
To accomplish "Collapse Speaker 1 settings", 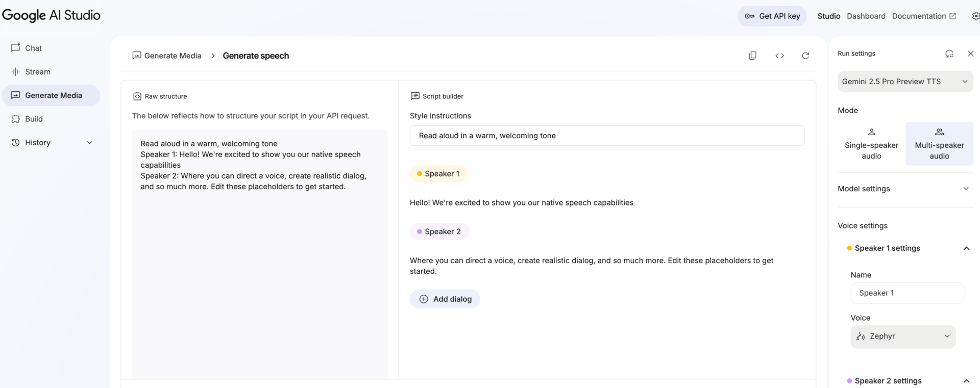I will pos(966,248).
